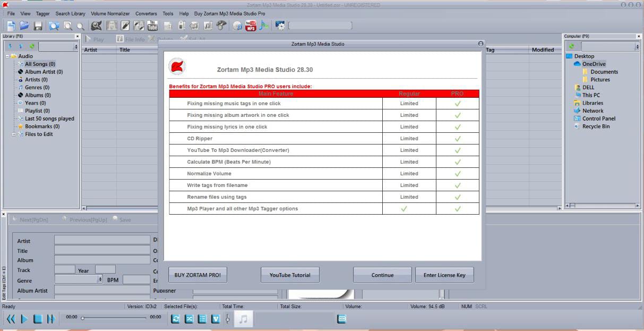Toggle the playlist list view button
The height and width of the screenshot is (331, 644).
[202, 319]
